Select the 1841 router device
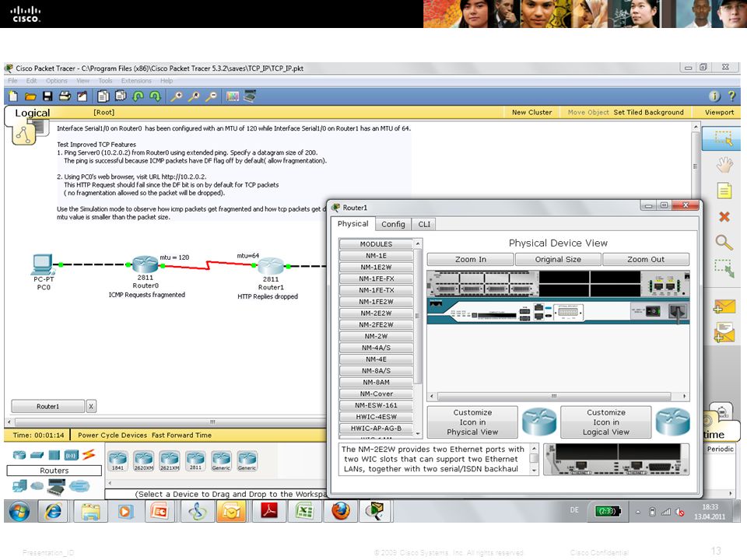 click(117, 460)
